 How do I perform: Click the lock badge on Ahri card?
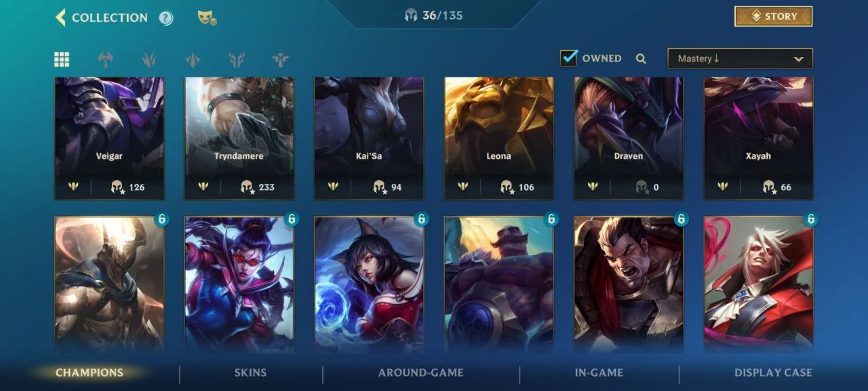pyautogui.click(x=421, y=219)
